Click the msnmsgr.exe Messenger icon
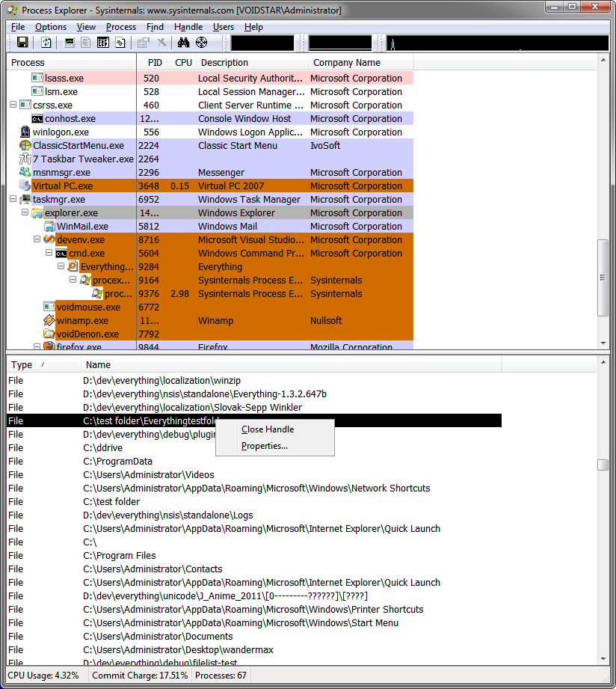 click(25, 172)
